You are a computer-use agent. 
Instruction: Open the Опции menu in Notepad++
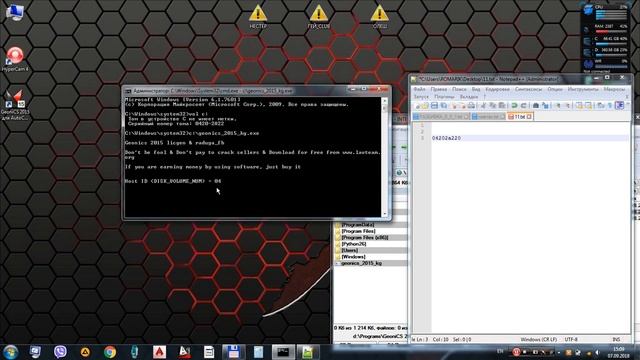point(555,89)
